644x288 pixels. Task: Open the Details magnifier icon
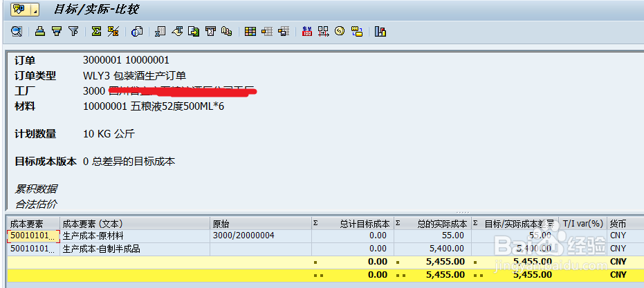point(17,31)
